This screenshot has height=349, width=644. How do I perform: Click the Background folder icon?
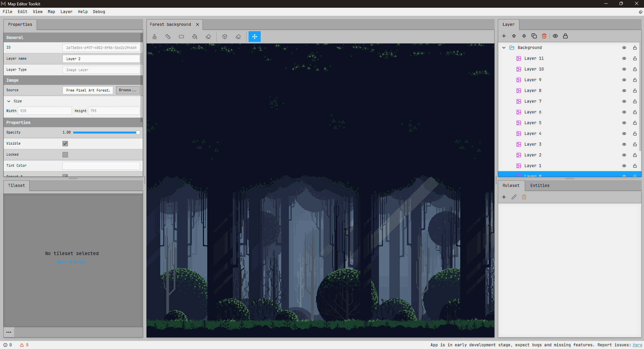[512, 48]
